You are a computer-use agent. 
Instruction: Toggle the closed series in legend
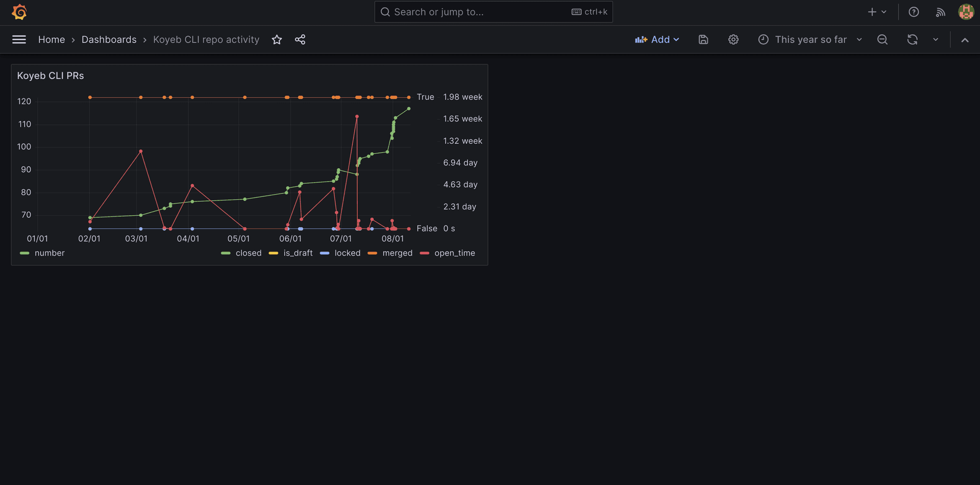[x=248, y=253]
